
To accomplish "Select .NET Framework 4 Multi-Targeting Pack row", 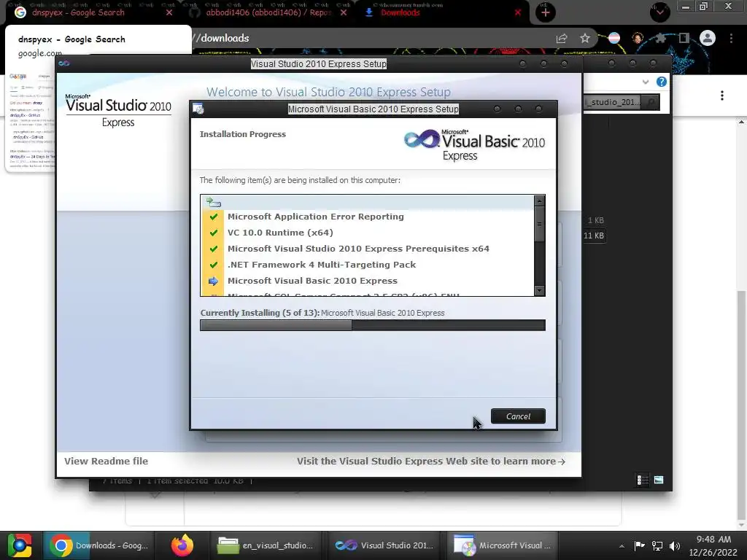I will pyautogui.click(x=368, y=265).
